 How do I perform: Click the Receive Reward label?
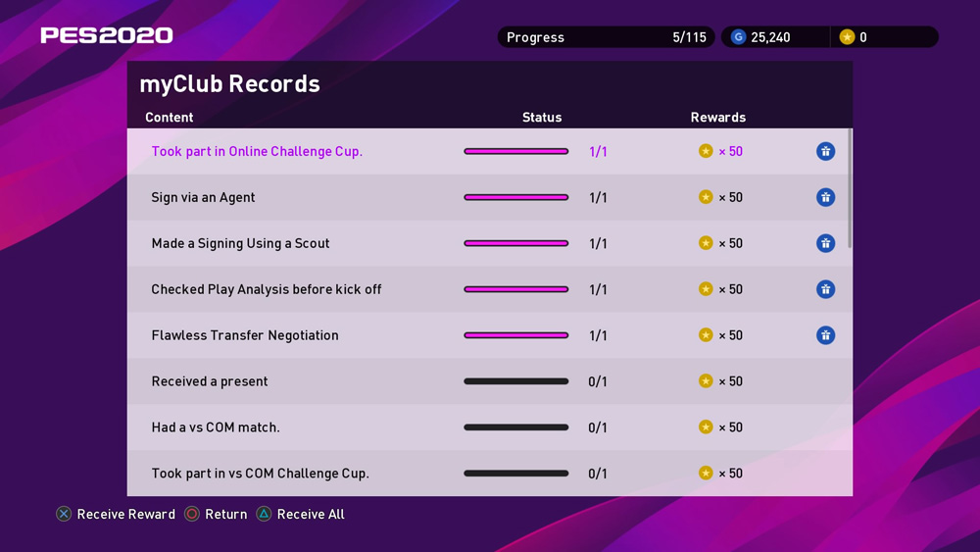point(125,514)
